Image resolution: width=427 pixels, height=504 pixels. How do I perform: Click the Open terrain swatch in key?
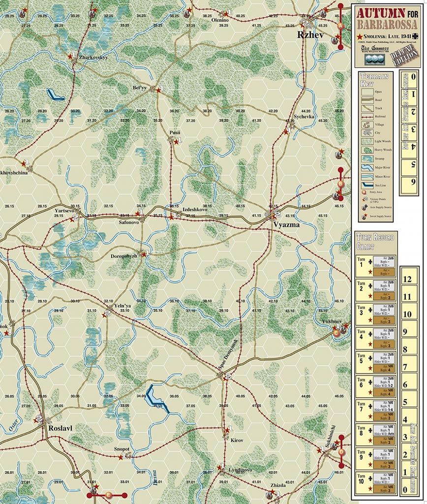coord(366,92)
